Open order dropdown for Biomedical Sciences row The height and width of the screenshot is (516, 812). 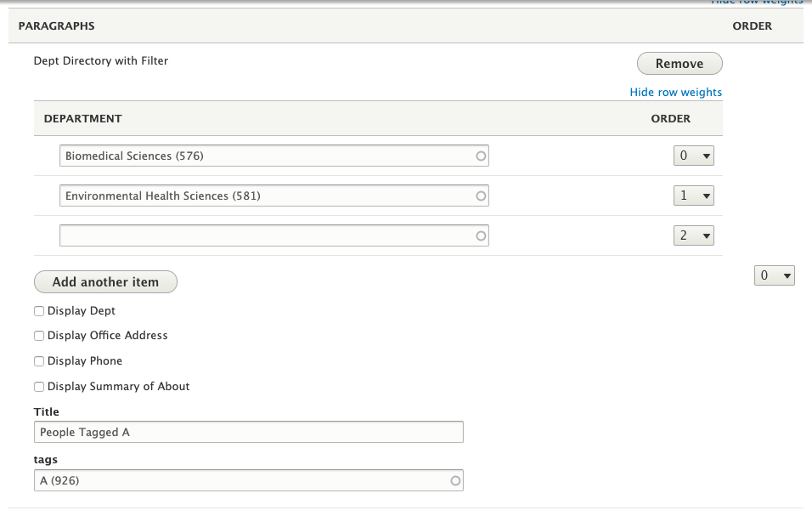[694, 156]
